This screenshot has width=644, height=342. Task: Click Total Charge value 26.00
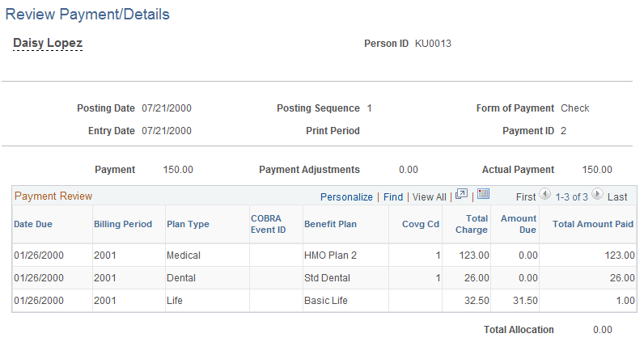tap(477, 278)
